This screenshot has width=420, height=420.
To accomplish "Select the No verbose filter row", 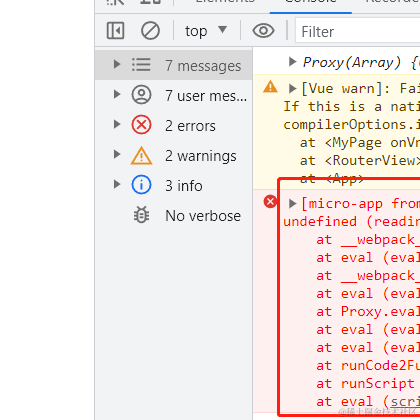I will pos(174,216).
